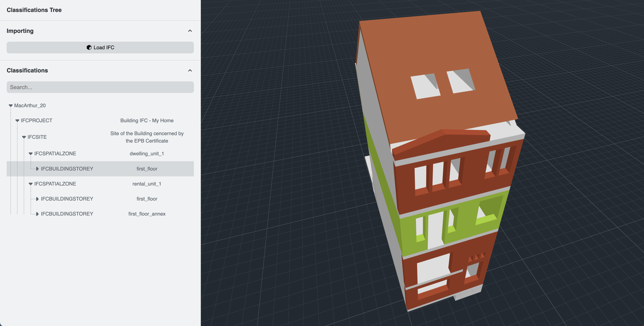
Task: Collapse the Classifications section chevron
Action: pos(190,70)
